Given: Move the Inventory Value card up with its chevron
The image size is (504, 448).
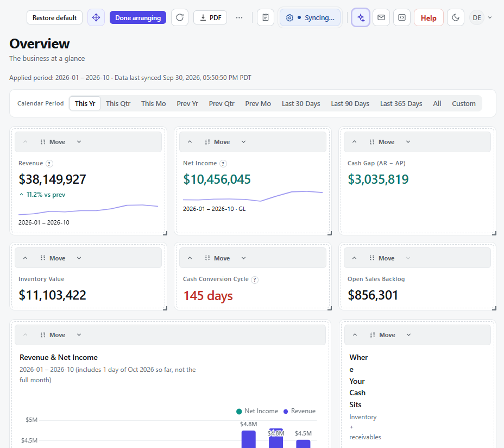Looking at the screenshot, I should [x=25, y=258].
